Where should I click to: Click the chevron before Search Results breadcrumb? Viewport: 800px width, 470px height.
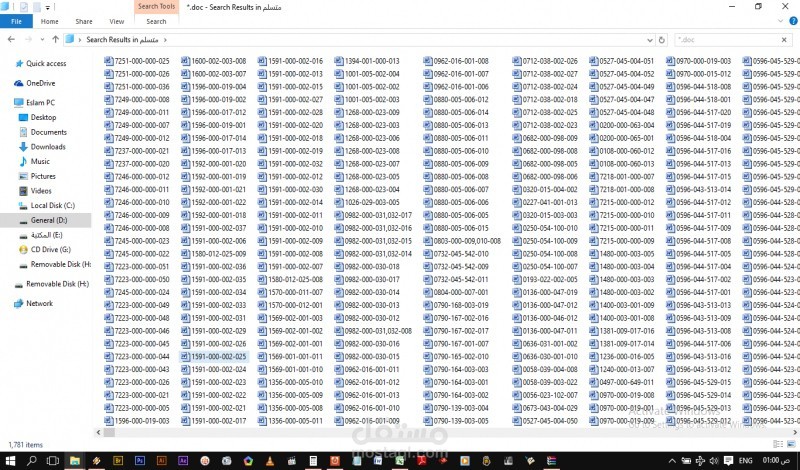coord(80,39)
